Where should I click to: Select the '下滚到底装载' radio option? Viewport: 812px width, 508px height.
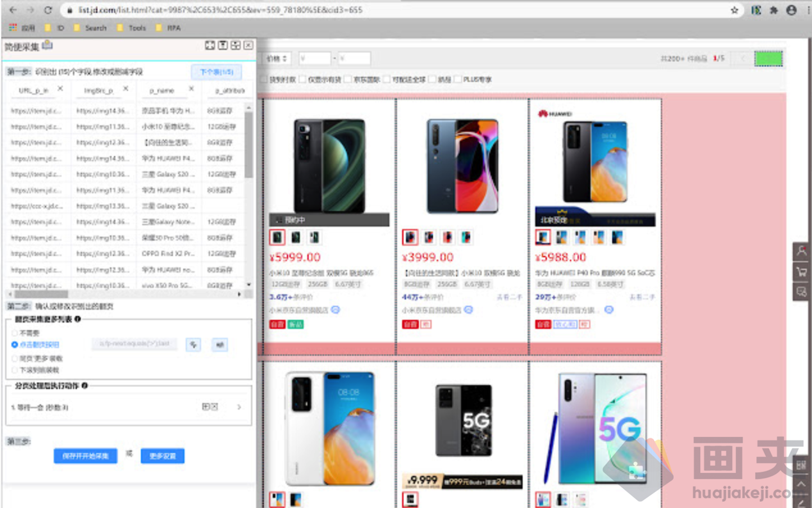point(15,369)
